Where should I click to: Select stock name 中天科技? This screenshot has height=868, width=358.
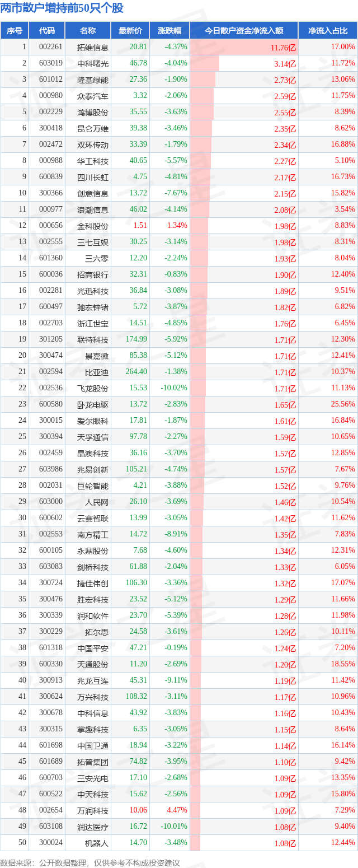pos(93,794)
